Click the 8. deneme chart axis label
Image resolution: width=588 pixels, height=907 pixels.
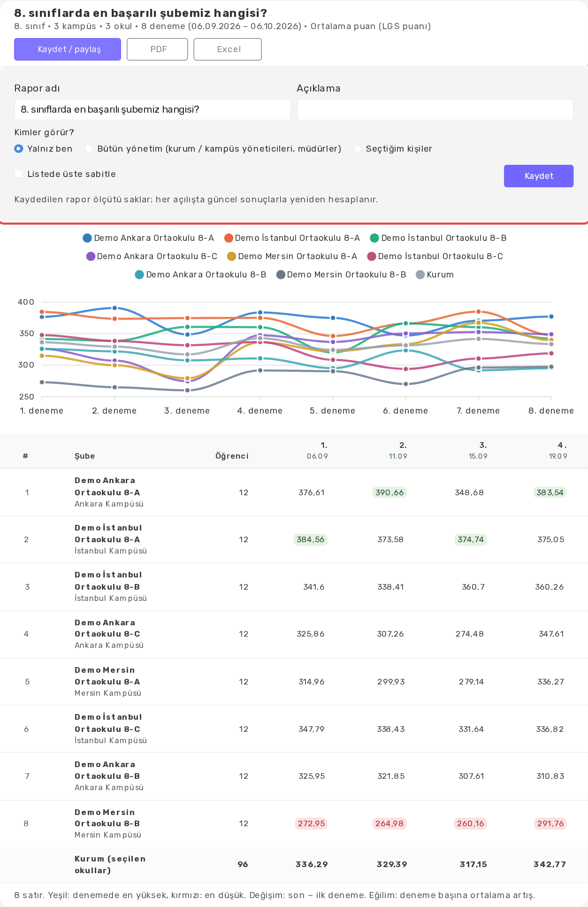(x=551, y=411)
